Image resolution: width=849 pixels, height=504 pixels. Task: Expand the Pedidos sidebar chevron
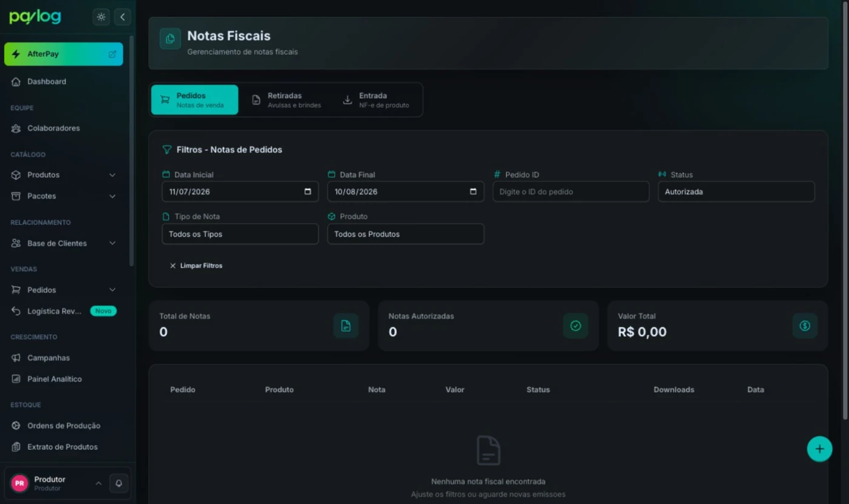coord(112,290)
